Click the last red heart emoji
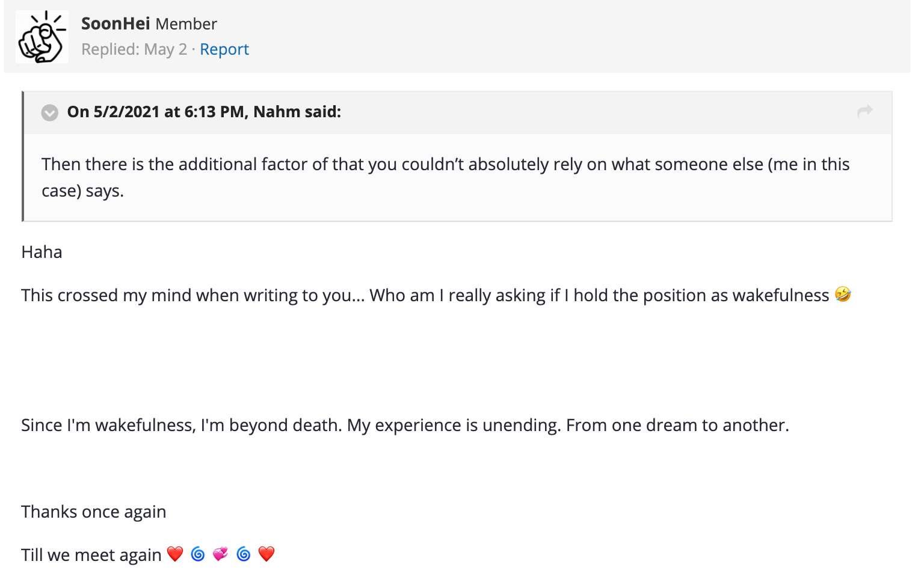 [x=266, y=554]
